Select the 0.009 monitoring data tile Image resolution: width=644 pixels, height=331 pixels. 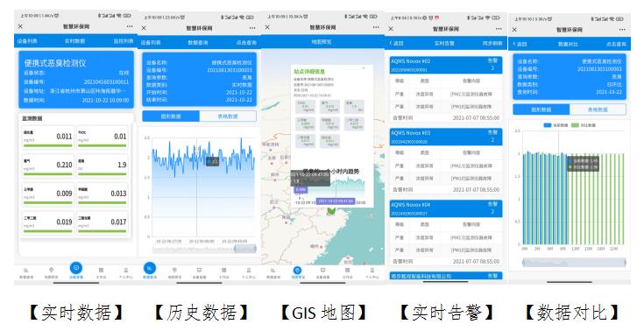[48, 194]
